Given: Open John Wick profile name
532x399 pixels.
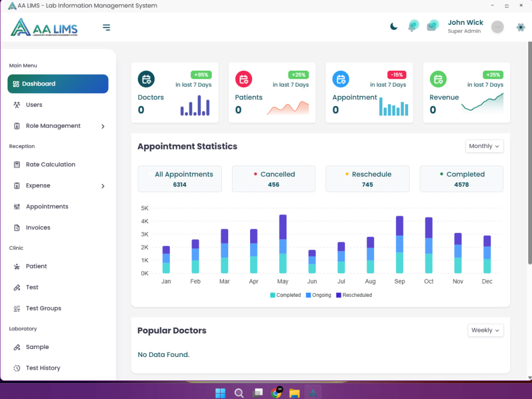Looking at the screenshot, I should click(465, 22).
